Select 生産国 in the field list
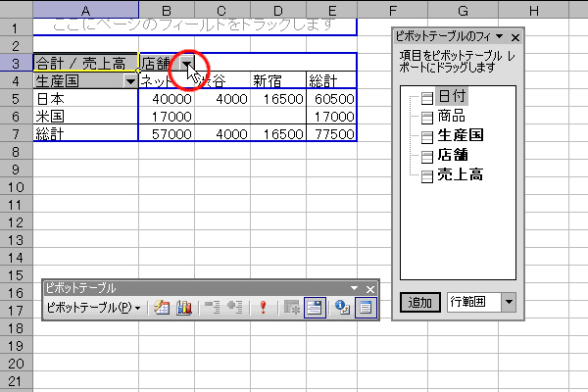The height and width of the screenshot is (392, 588). click(x=461, y=135)
